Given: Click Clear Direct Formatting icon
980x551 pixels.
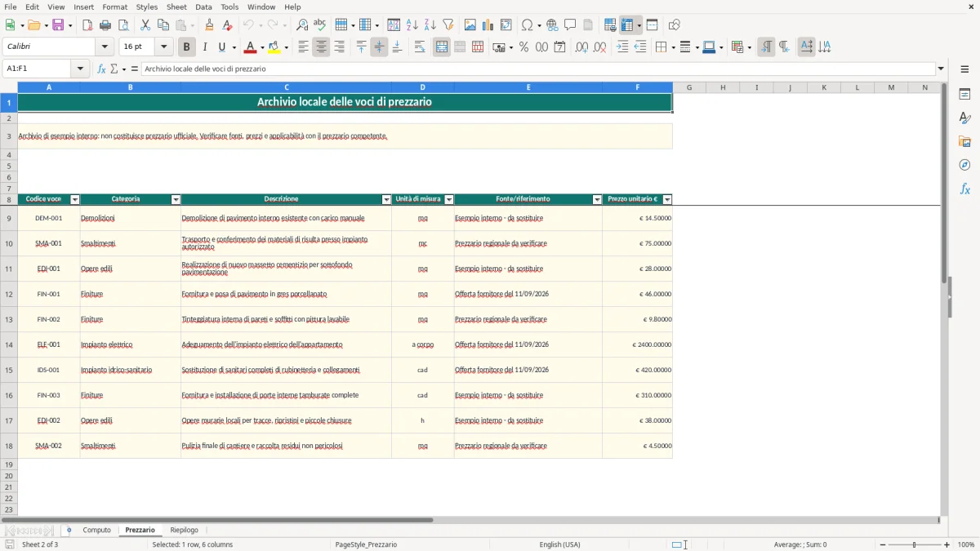Looking at the screenshot, I should coord(228,25).
